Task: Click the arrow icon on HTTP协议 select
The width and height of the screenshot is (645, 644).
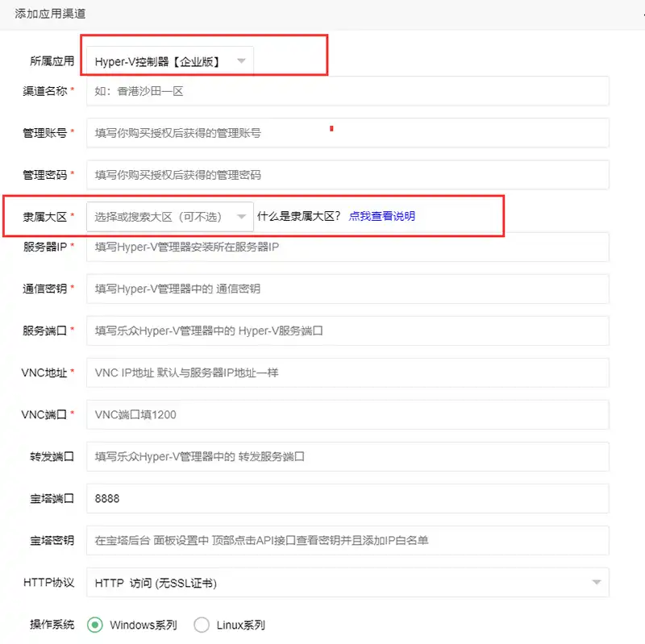Action: click(596, 583)
